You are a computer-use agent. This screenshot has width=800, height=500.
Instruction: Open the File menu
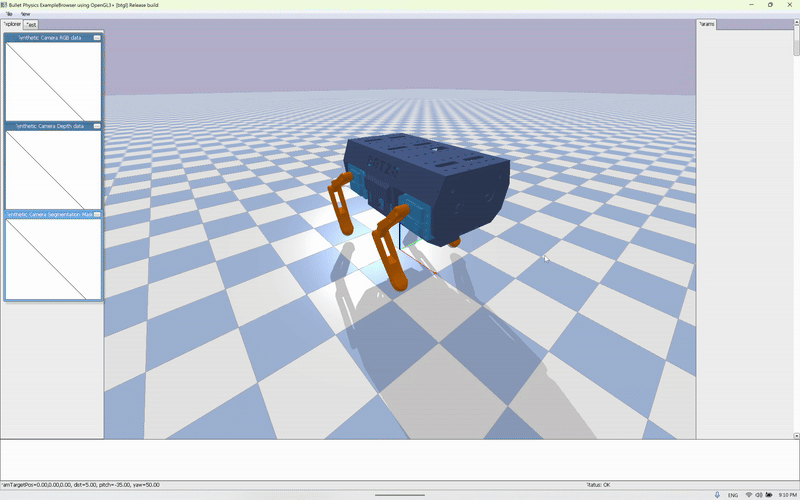point(8,14)
